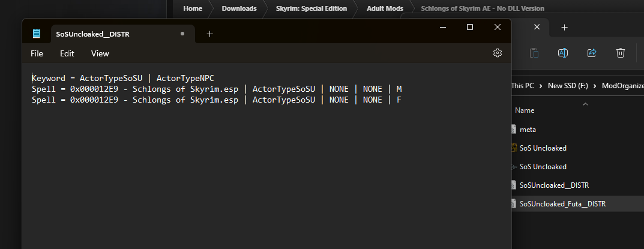The image size is (644, 249).
Task: Click the Name column header in Explorer
Action: pyautogui.click(x=525, y=110)
